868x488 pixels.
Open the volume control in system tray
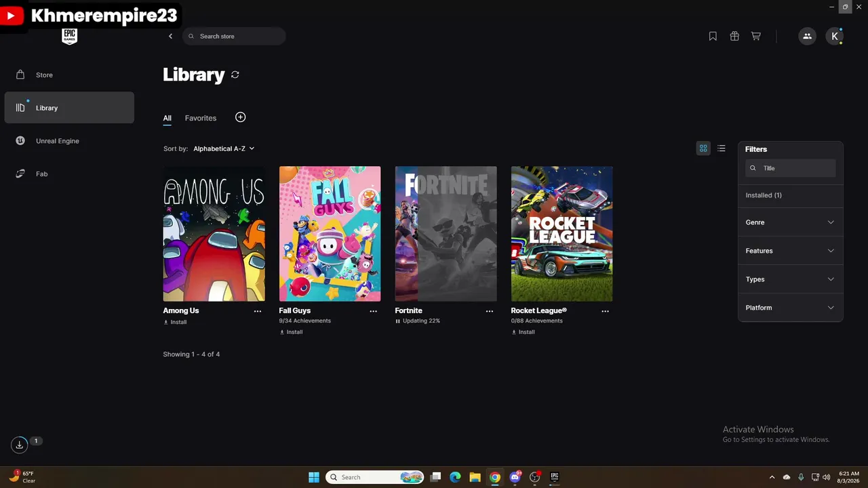tap(827, 477)
